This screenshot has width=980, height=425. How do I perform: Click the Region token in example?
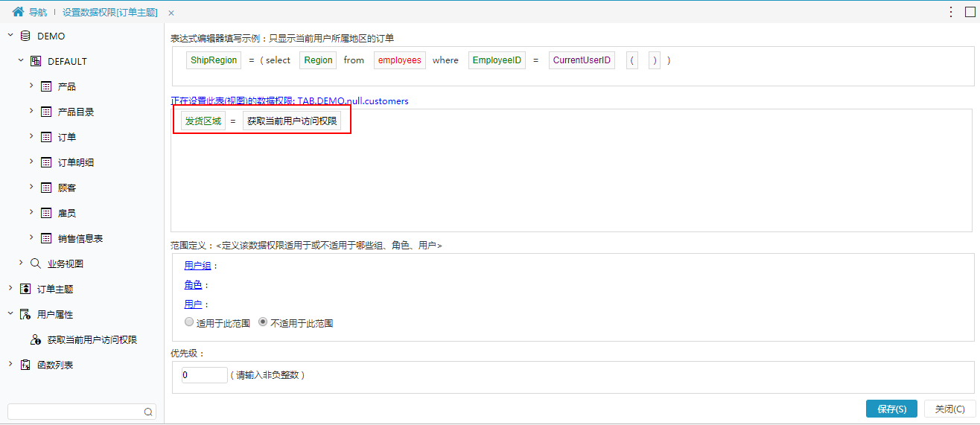[x=318, y=60]
